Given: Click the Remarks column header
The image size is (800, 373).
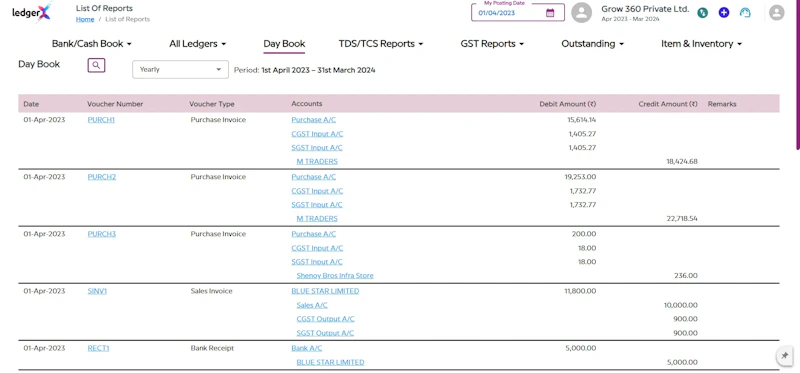Looking at the screenshot, I should pos(722,104).
